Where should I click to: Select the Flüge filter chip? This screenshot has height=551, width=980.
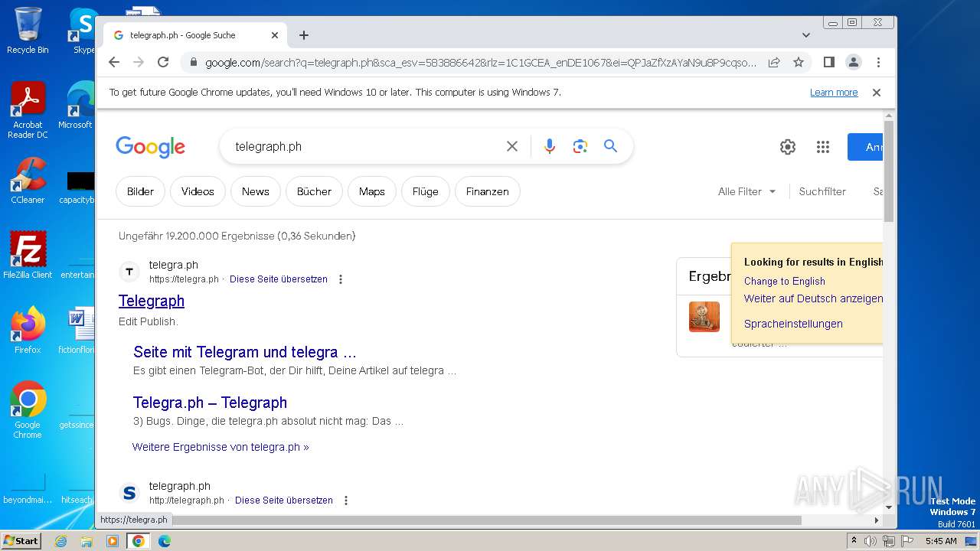coord(425,191)
